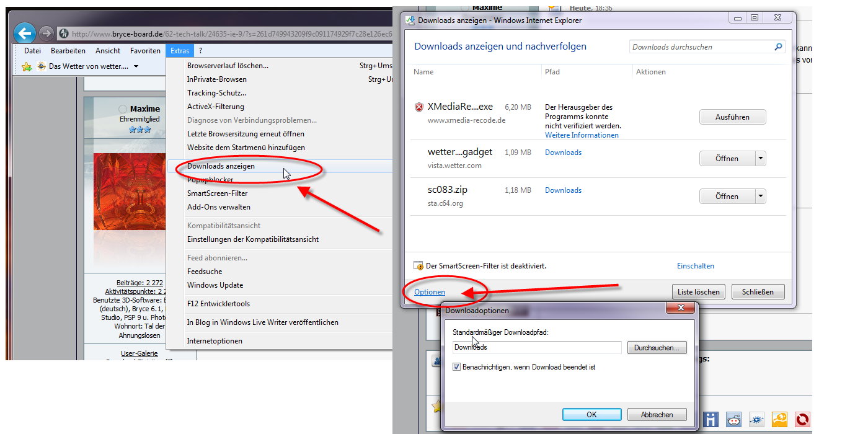Click the Name column header

(423, 72)
